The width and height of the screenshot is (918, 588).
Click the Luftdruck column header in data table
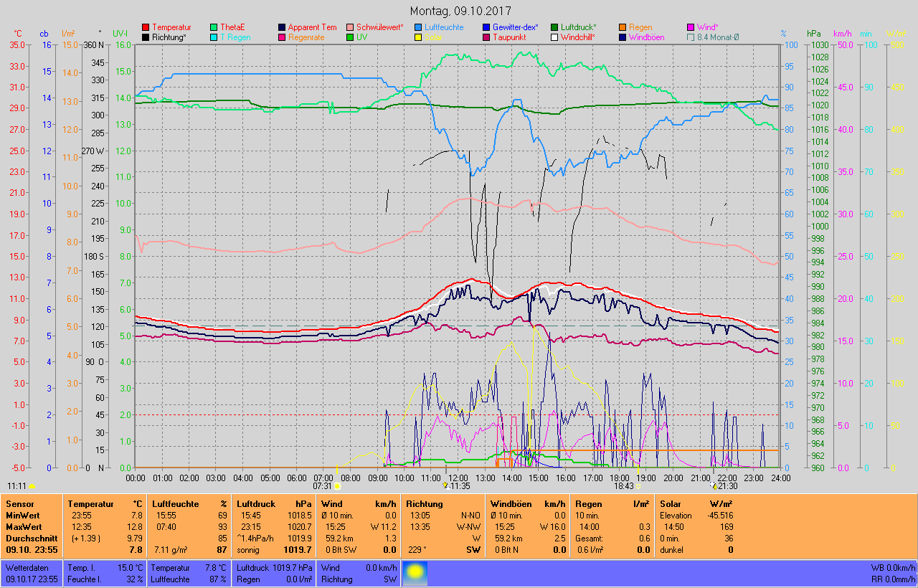click(256, 504)
